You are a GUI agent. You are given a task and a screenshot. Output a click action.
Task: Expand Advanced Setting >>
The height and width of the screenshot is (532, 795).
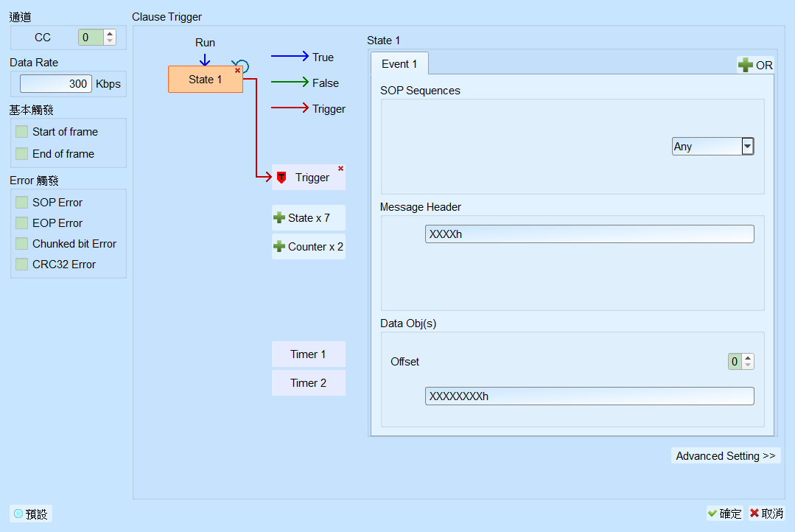pos(726,456)
